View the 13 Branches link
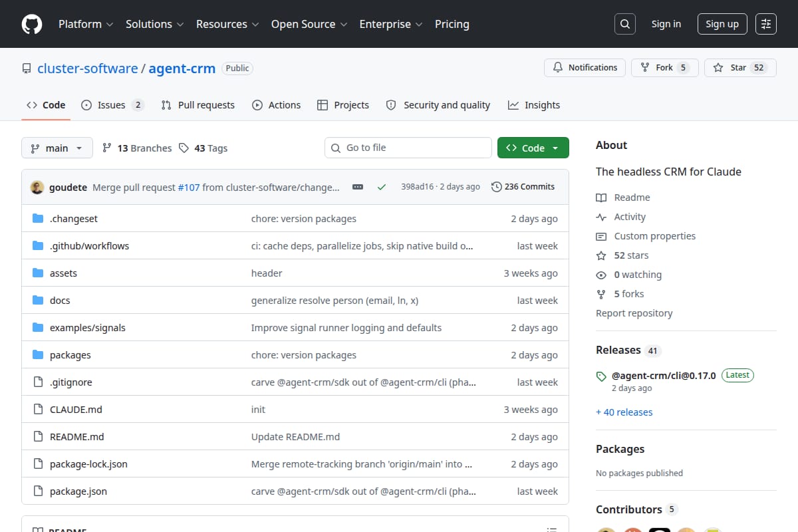 pyautogui.click(x=137, y=148)
